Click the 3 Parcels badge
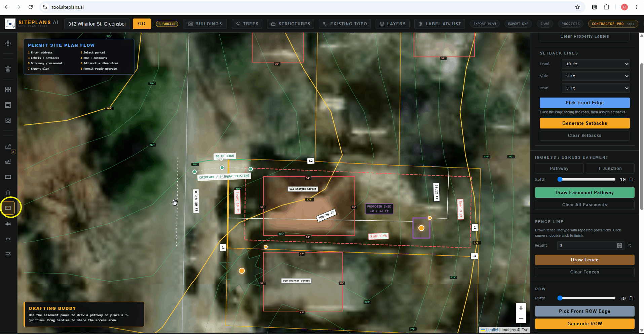Image resolution: width=644 pixels, height=334 pixels. click(x=167, y=24)
